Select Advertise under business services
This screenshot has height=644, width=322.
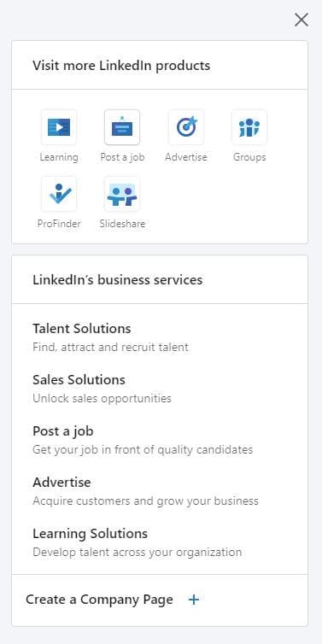tap(61, 483)
